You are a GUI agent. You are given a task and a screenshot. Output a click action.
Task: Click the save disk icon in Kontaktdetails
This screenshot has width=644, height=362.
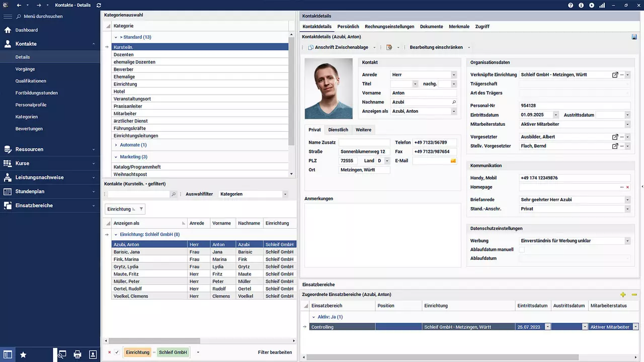tap(634, 37)
